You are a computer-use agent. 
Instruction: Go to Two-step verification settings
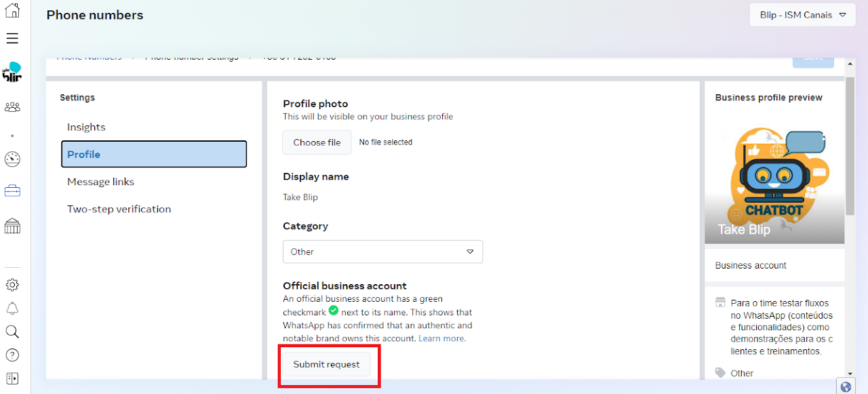pyautogui.click(x=119, y=209)
